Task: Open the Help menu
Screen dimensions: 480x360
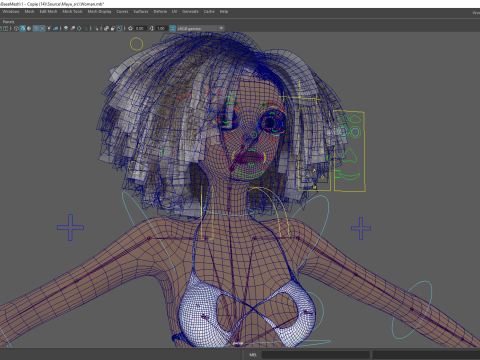Action: (x=224, y=12)
